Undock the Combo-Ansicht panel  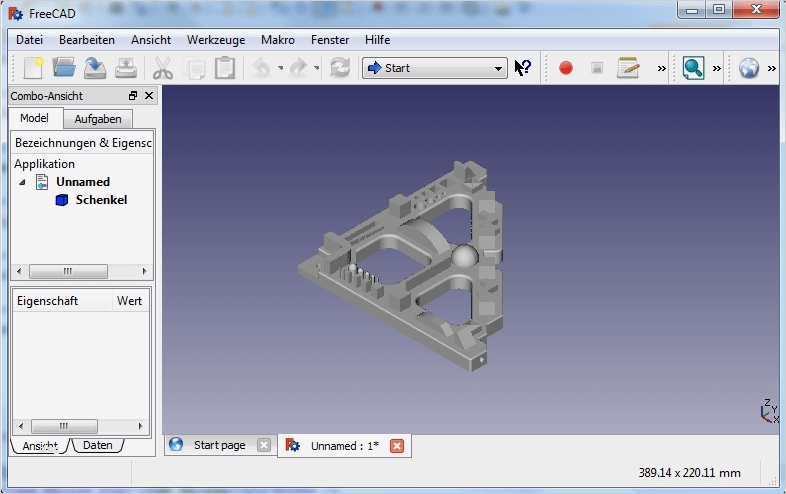point(133,96)
